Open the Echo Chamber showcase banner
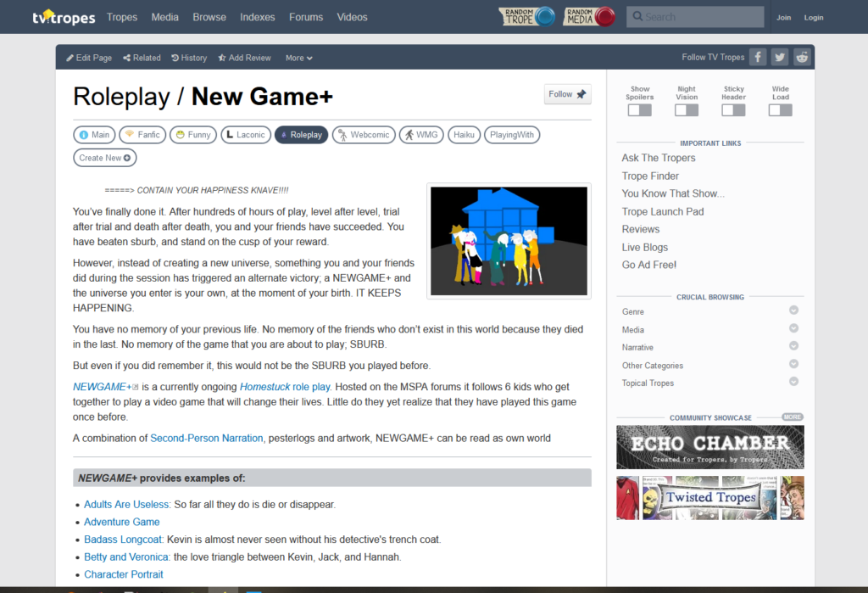Image resolution: width=868 pixels, height=593 pixels. [x=710, y=447]
